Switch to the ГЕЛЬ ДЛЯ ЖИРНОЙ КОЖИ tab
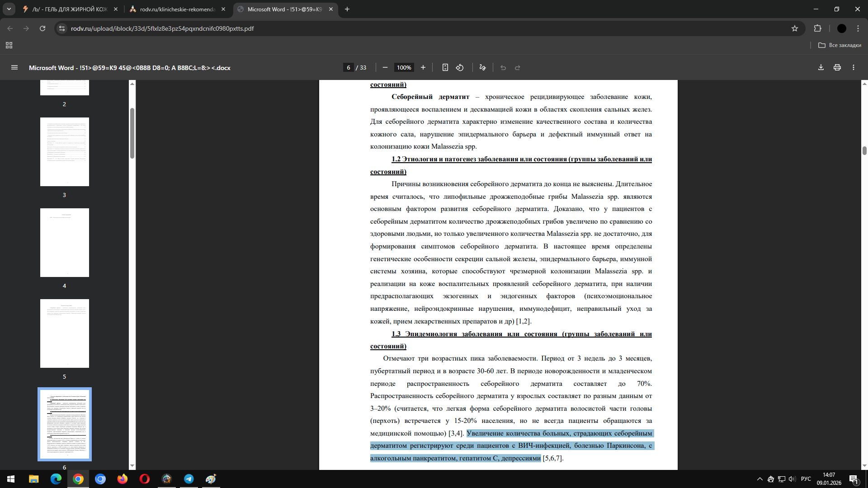Image resolution: width=868 pixels, height=488 pixels. [70, 9]
